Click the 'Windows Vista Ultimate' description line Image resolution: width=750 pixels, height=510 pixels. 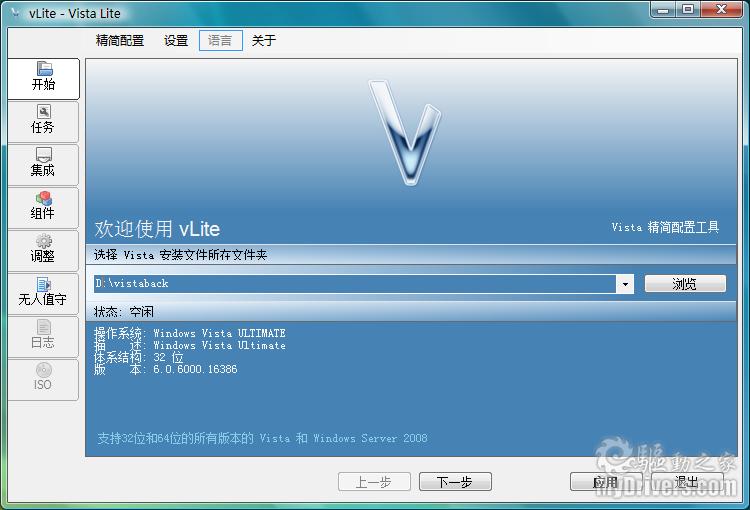(x=219, y=345)
